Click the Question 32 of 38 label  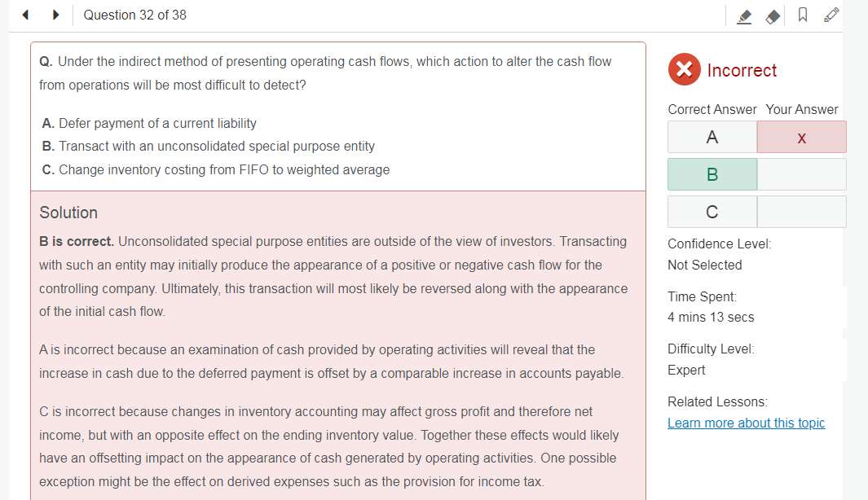[134, 15]
